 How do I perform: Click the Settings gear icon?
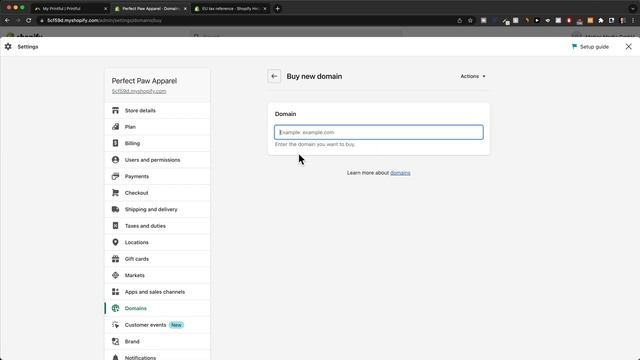point(8,47)
